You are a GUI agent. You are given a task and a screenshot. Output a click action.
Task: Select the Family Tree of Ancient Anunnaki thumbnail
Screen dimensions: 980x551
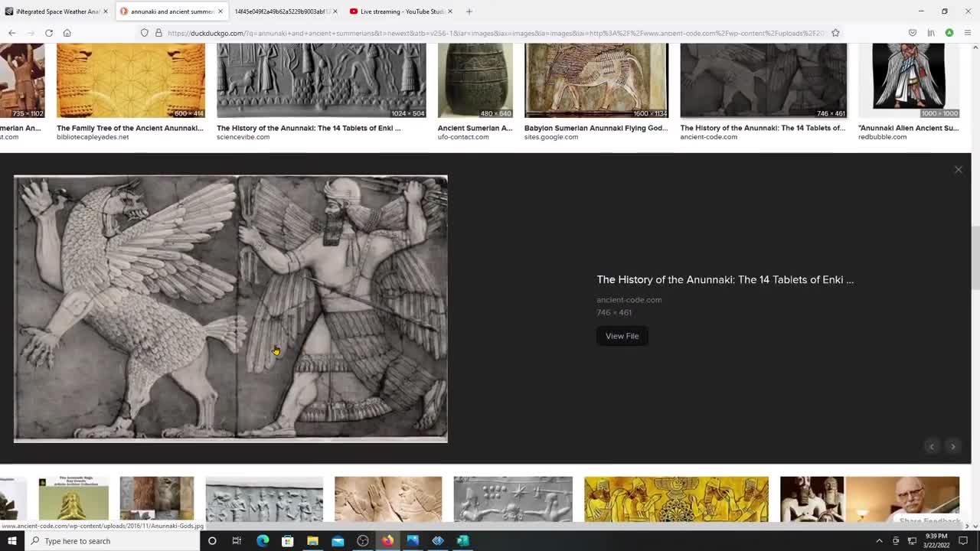click(x=131, y=80)
